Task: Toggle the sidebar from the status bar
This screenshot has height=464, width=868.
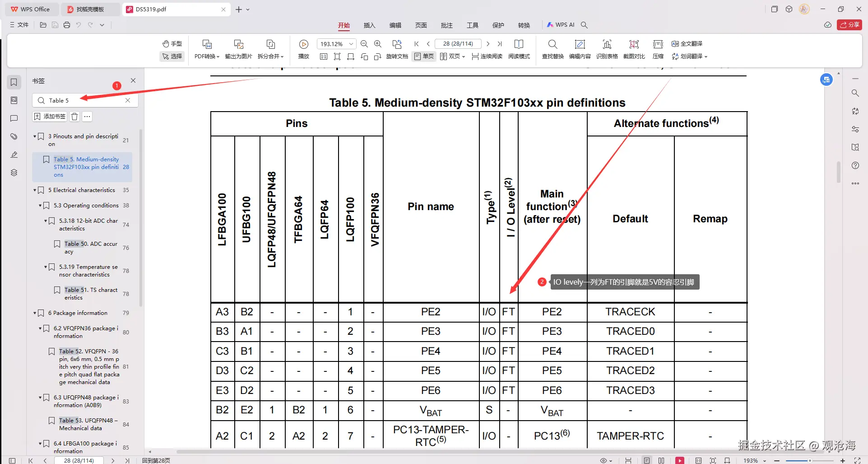Action: coord(12,460)
